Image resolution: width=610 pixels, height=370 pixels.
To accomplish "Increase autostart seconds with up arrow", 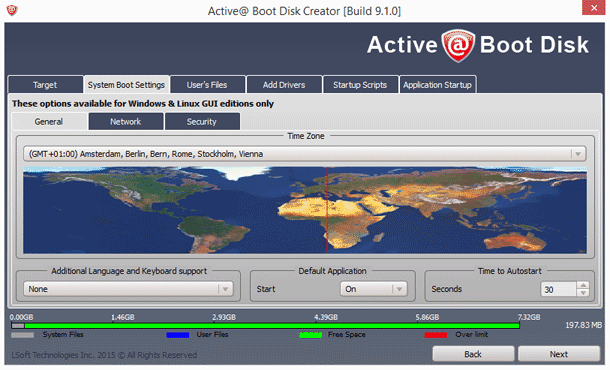I will [x=583, y=286].
